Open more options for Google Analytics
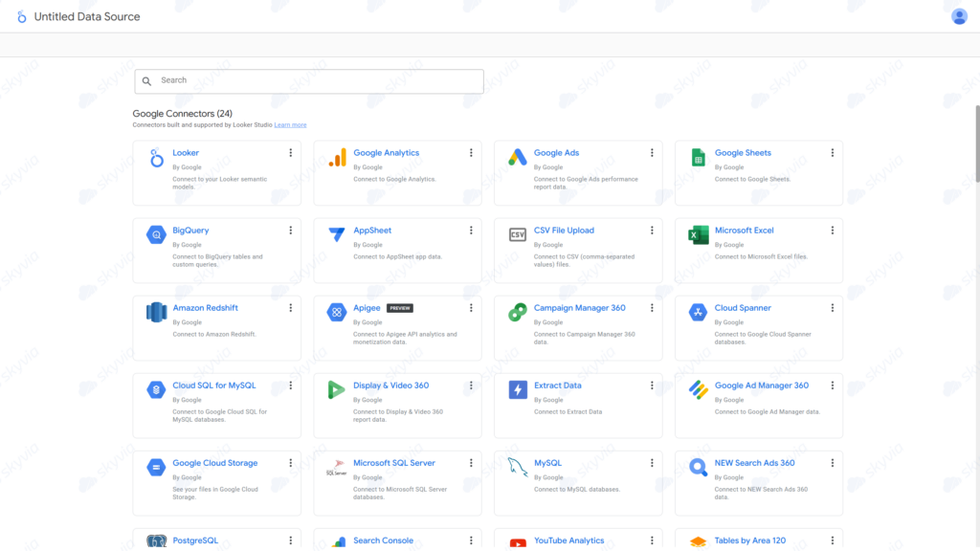The height and width of the screenshot is (551, 980). click(x=471, y=153)
